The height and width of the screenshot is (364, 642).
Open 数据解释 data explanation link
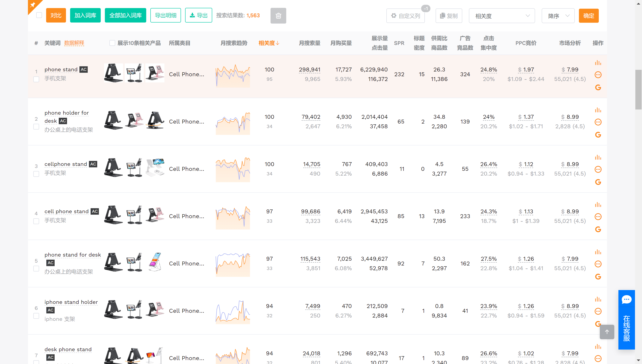pyautogui.click(x=74, y=43)
